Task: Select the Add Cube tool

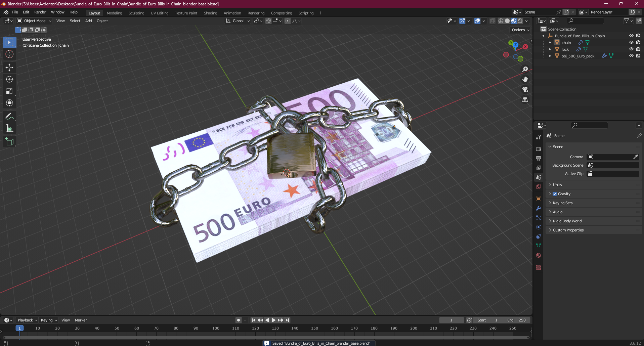Action: pos(9,142)
